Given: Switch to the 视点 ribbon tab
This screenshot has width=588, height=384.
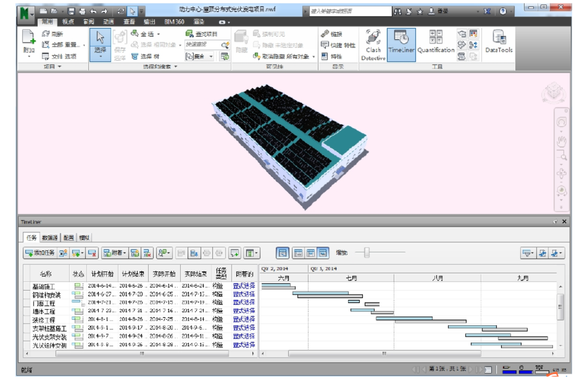Looking at the screenshot, I should click(x=68, y=22).
